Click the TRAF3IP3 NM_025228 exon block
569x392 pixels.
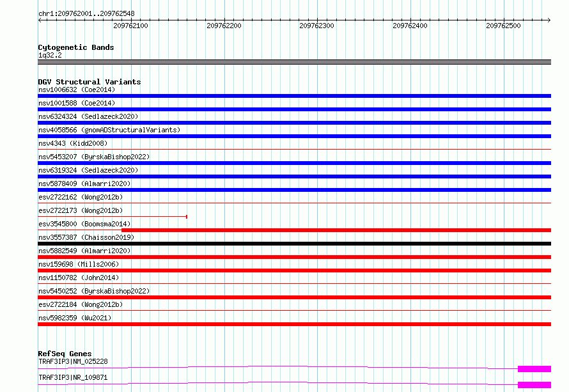534,369
